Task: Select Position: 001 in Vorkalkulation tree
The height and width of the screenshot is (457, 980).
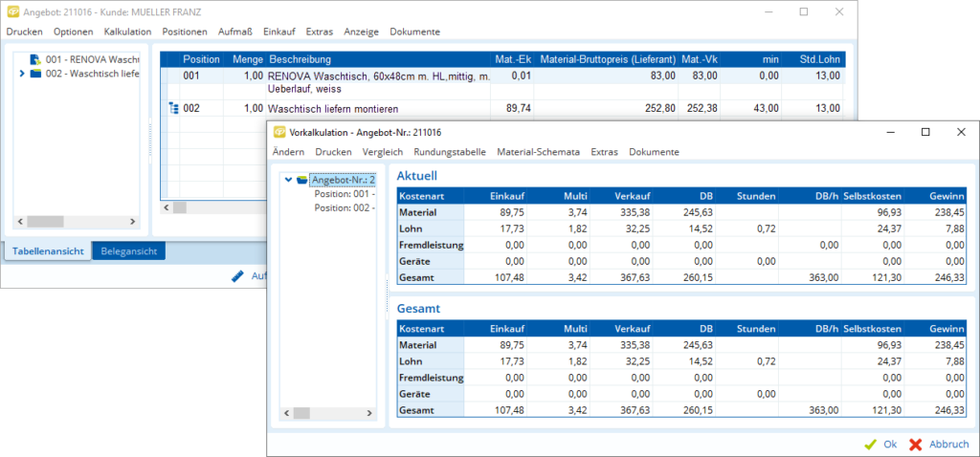Action: (344, 193)
